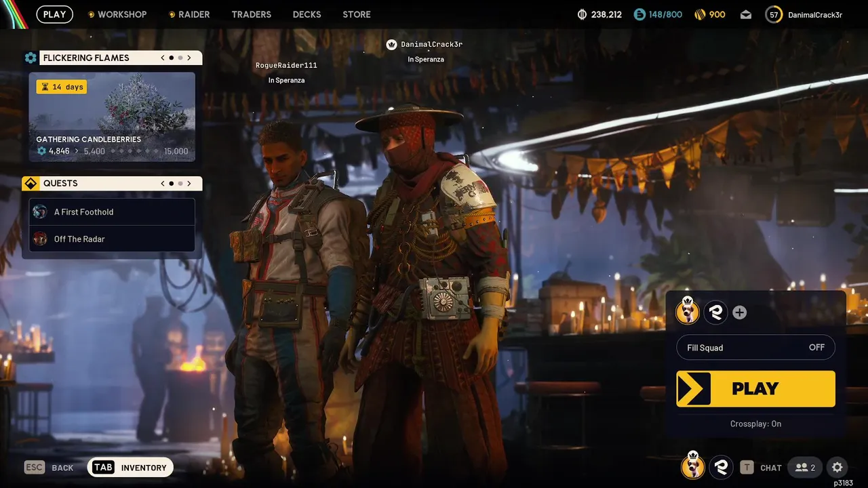The height and width of the screenshot is (488, 868).
Task: Click DanimalCrack3r nameplate above the character
Action: (431, 45)
